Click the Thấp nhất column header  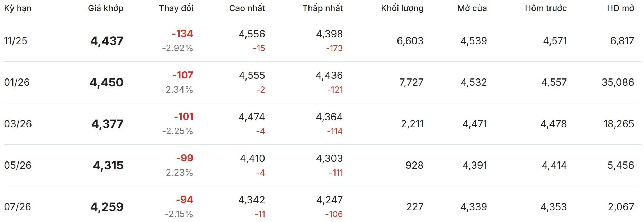(x=322, y=8)
